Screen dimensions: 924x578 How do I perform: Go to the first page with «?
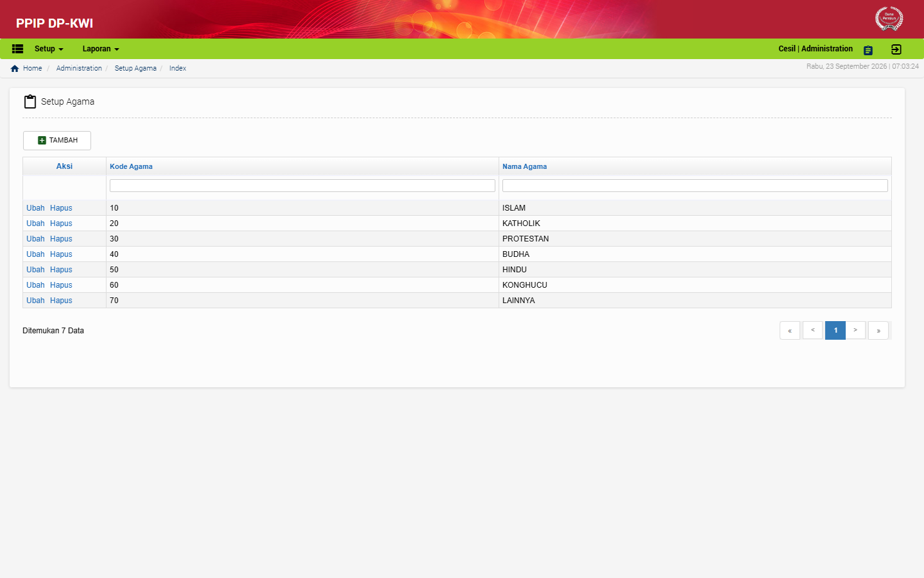790,330
